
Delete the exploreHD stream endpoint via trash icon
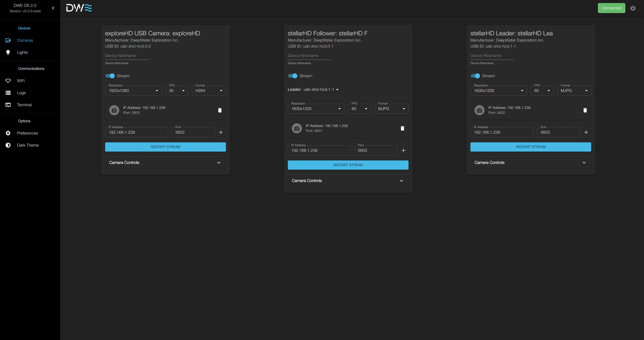pyautogui.click(x=220, y=110)
